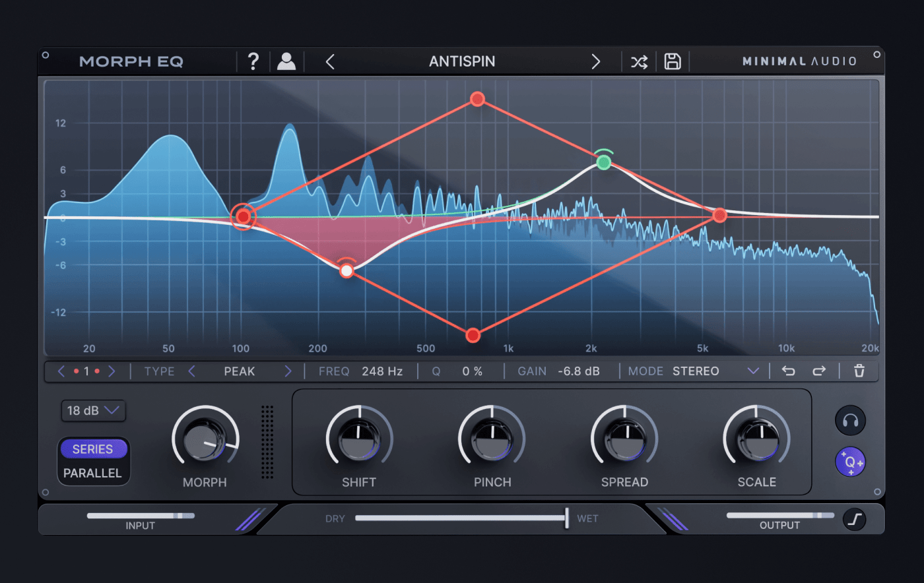Randomize preset with shuffle icon
This screenshot has height=583, width=924.
[639, 62]
